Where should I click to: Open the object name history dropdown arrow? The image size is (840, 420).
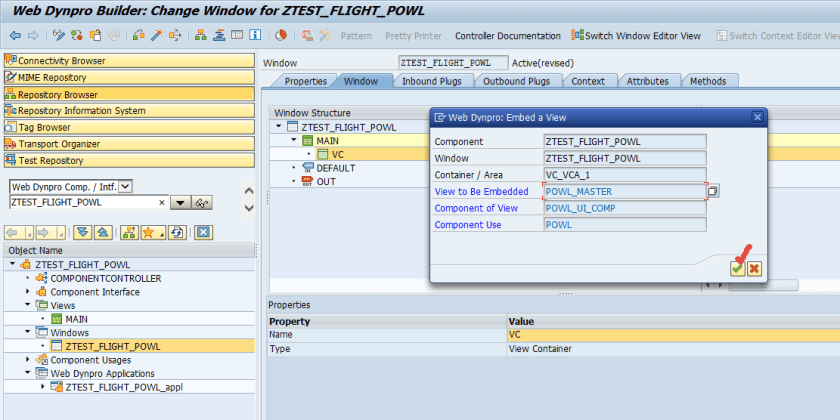tap(181, 203)
